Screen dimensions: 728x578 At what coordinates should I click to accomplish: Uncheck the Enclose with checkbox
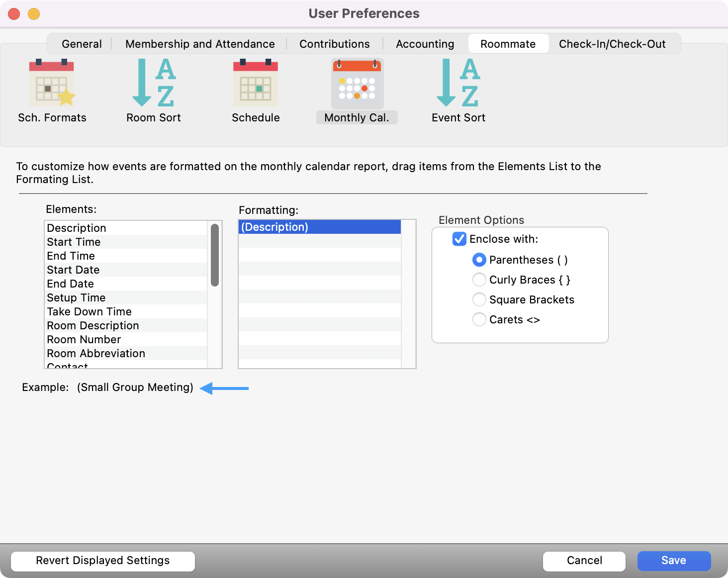[x=459, y=239]
